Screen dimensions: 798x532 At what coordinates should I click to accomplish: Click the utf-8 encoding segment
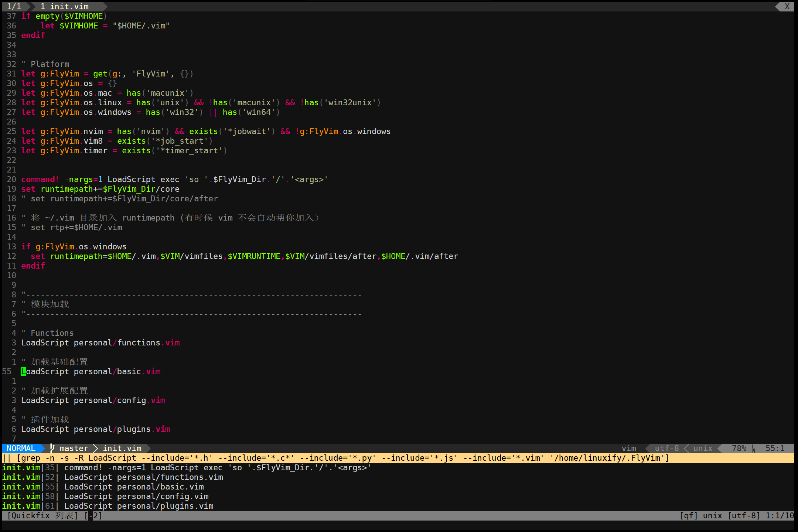[x=666, y=448]
